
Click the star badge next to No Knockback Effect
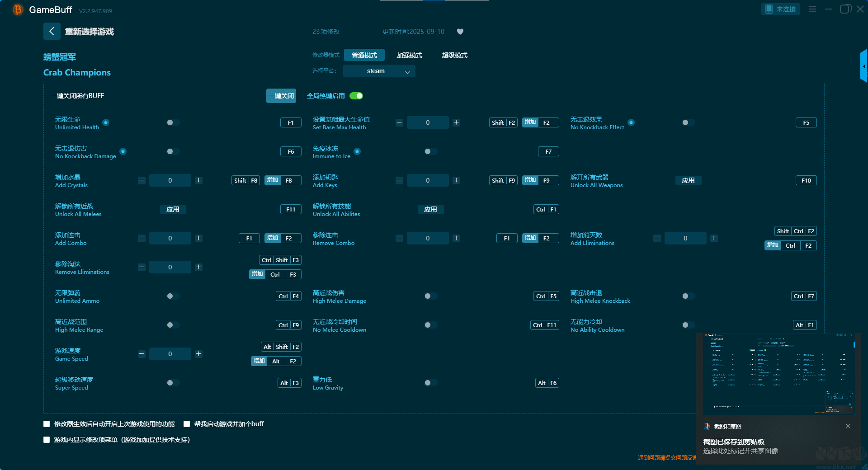pyautogui.click(x=631, y=122)
